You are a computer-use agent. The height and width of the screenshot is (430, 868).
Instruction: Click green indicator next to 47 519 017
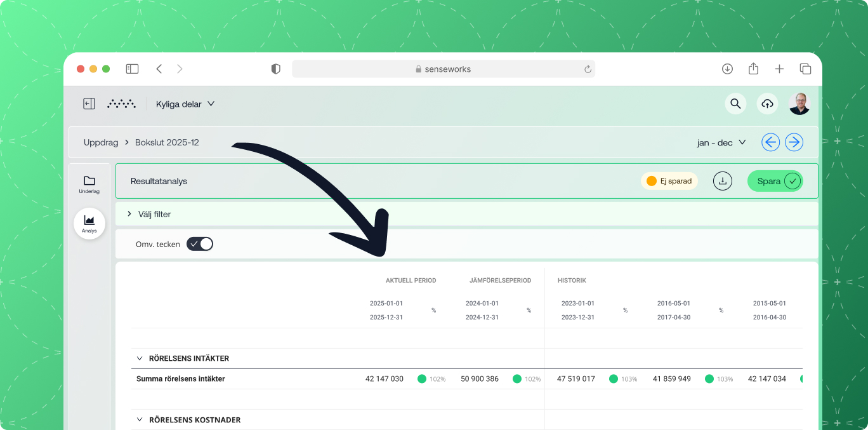(x=614, y=379)
